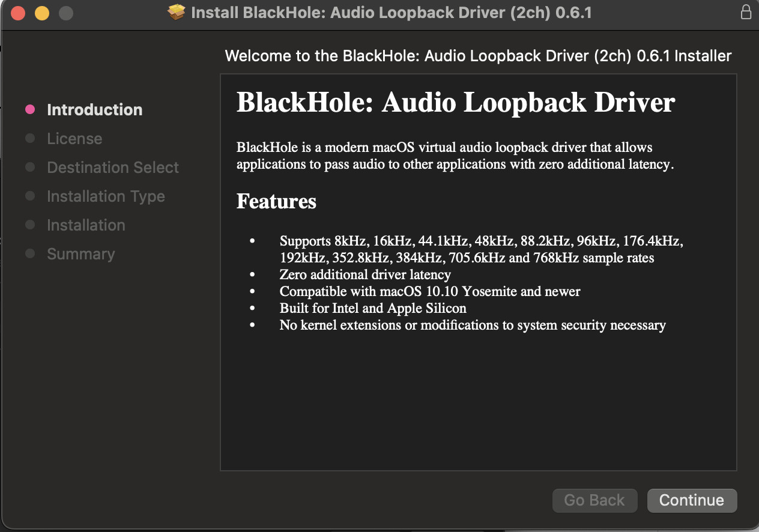
Task: Click the lock icon at the top right
Action: (746, 11)
